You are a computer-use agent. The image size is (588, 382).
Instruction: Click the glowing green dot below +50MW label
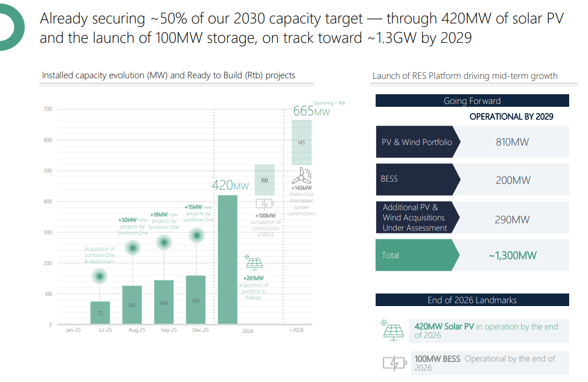(x=133, y=247)
